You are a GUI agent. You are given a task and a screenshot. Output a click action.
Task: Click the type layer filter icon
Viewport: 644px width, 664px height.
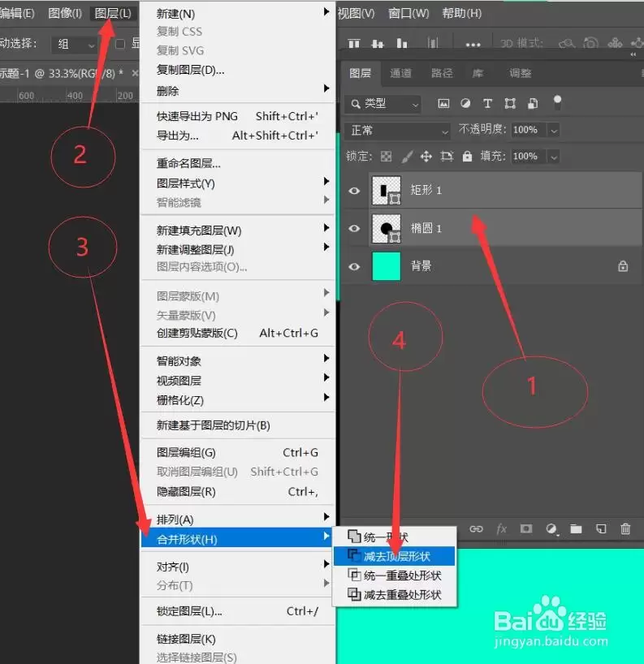(487, 103)
